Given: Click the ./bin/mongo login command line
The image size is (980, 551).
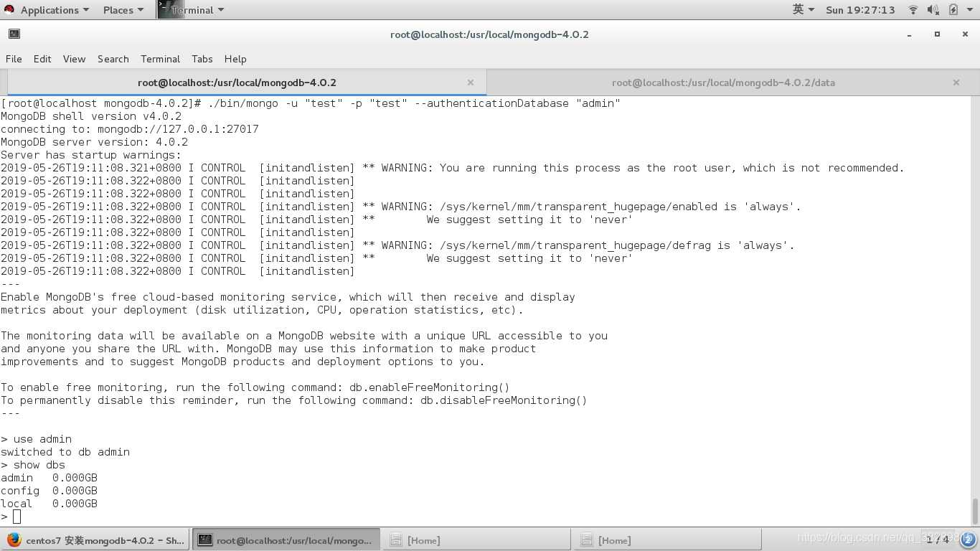Looking at the screenshot, I should click(311, 103).
